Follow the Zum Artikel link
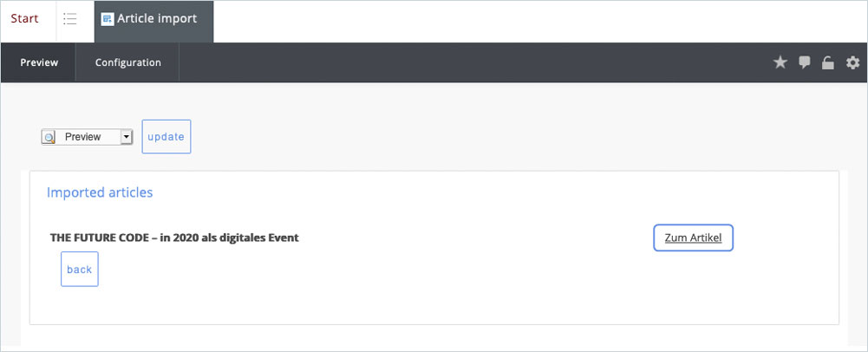Viewport: 868px width, 352px height. [693, 238]
